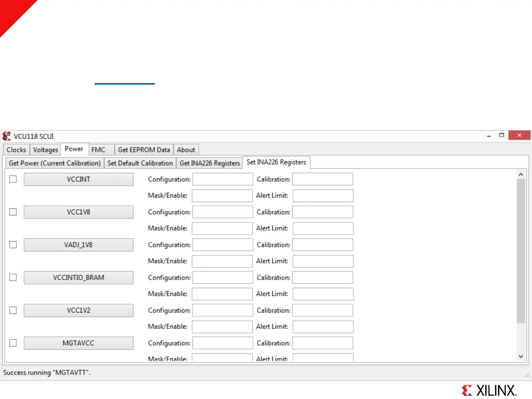The image size is (532, 399).
Task: Click VCCINT Alert Limit input field
Action: click(x=323, y=196)
